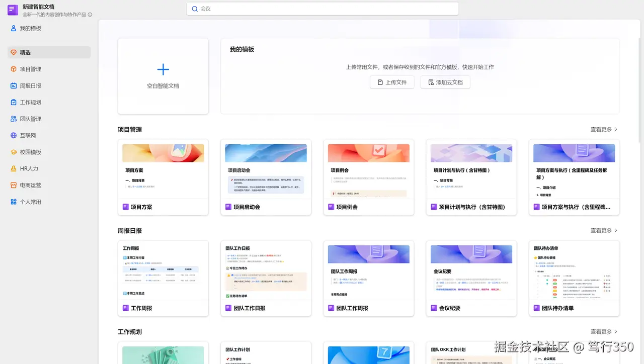Screen dimensions: 644x364
Task: Click the plus icon for blank document
Action: pyautogui.click(x=163, y=69)
